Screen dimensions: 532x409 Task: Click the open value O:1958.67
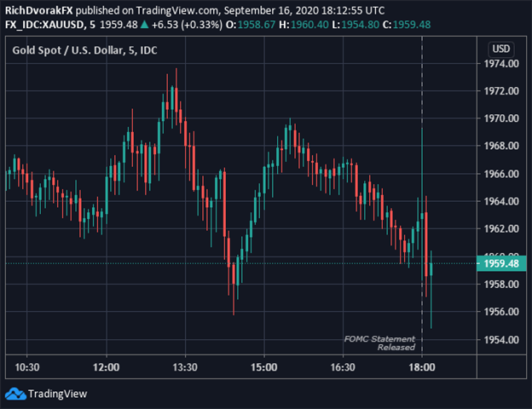pos(251,25)
